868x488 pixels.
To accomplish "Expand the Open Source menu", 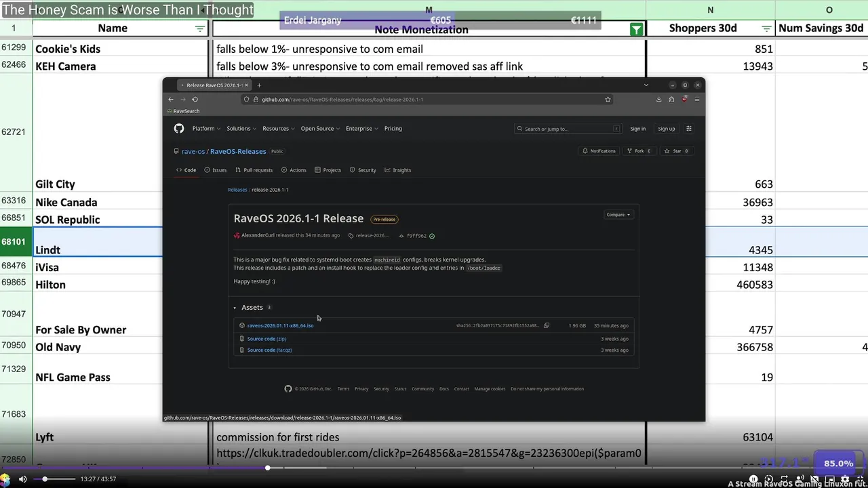I will 319,128.
